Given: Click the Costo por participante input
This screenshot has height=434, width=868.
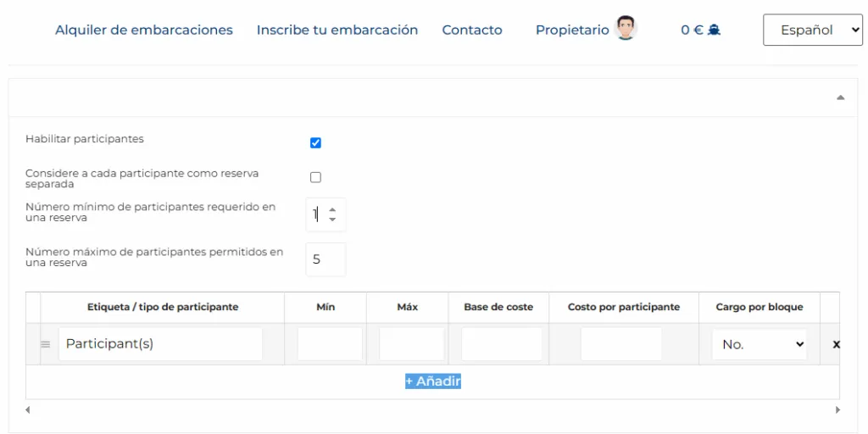Looking at the screenshot, I should coord(621,344).
